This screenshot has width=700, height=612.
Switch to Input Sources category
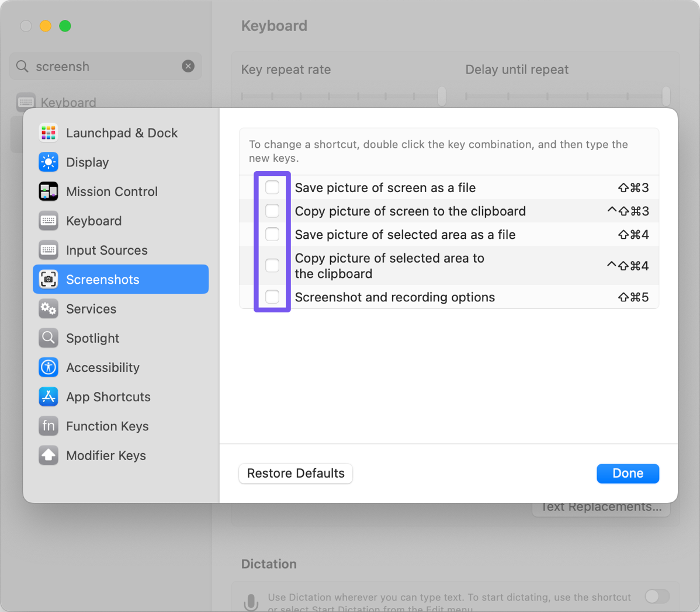coord(106,251)
